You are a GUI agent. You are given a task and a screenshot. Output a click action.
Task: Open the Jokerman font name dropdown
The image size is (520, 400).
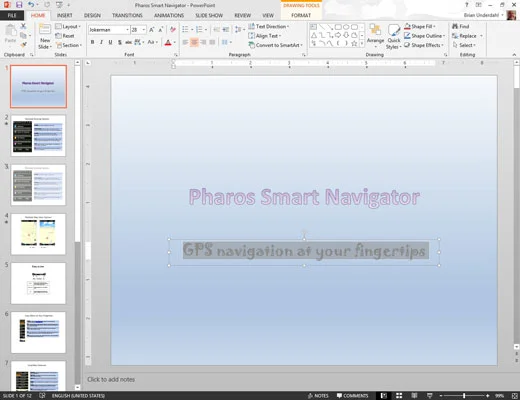coord(127,30)
